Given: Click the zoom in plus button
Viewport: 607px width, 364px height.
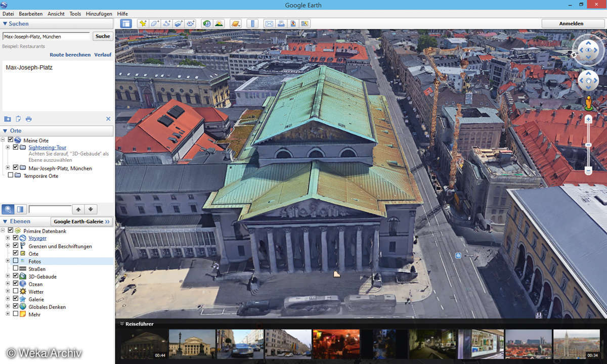Looking at the screenshot, I should point(588,120).
